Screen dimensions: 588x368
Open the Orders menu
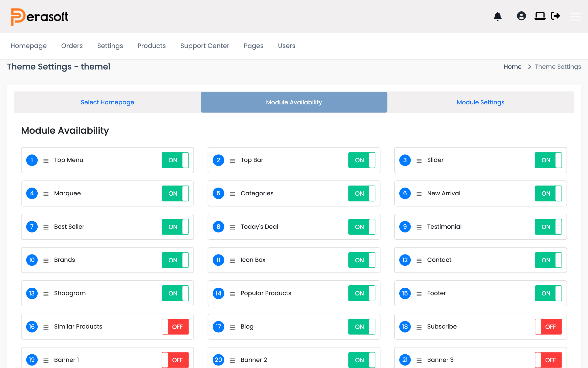(x=72, y=46)
